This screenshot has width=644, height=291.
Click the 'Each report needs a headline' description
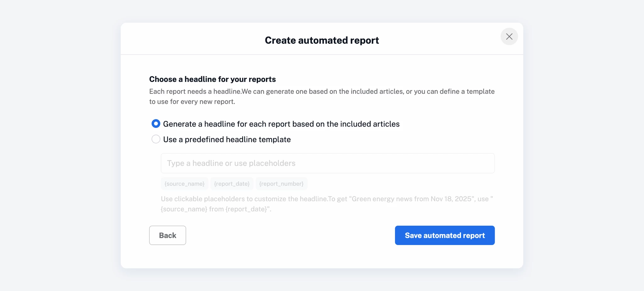(322, 96)
